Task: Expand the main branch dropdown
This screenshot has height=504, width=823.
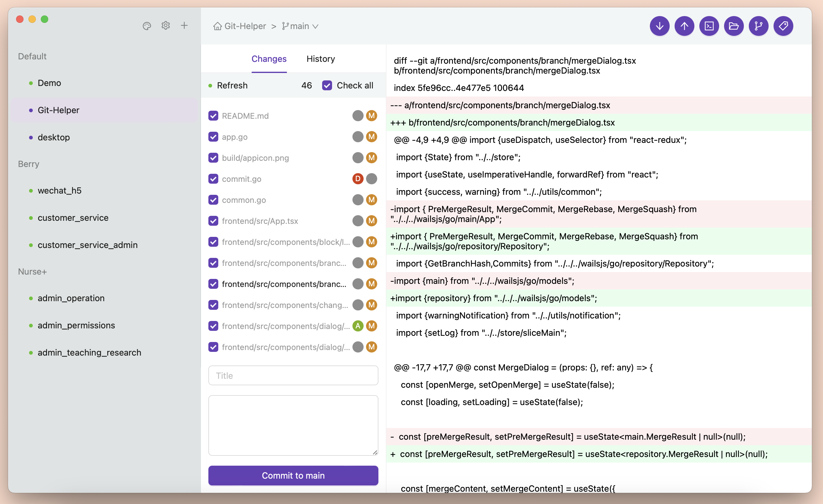Action: 300,26
